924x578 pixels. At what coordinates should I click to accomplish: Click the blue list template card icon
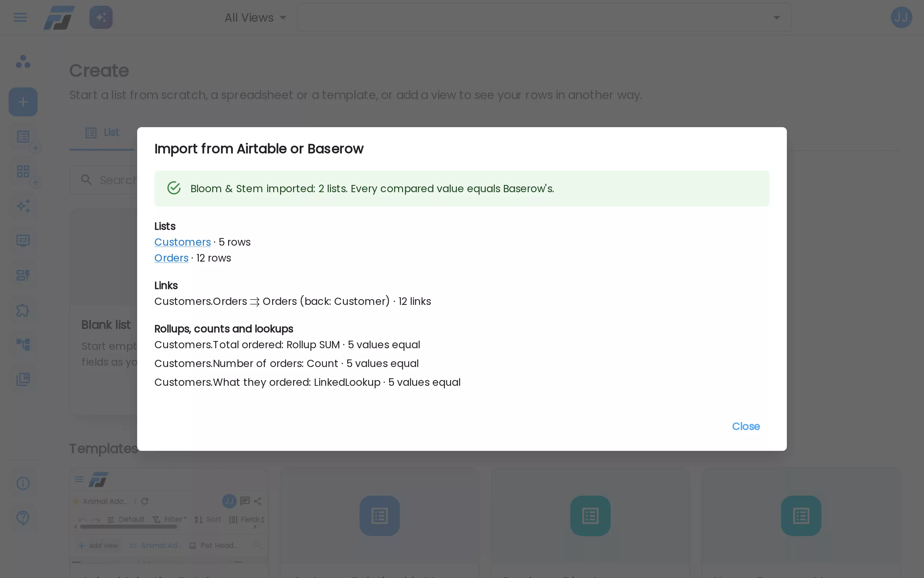click(380, 516)
